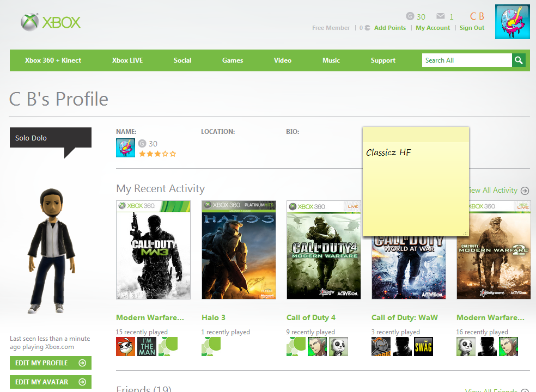Screen dimensions: 536x392
Task: Click the green circles gamerpic under Call of Duty 4
Action: pyautogui.click(x=296, y=347)
